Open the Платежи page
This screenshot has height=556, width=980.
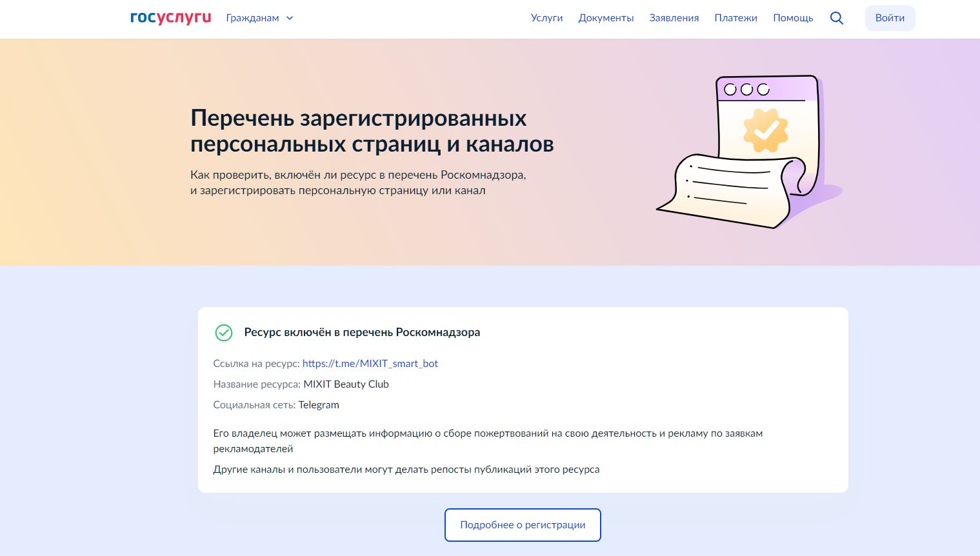735,18
